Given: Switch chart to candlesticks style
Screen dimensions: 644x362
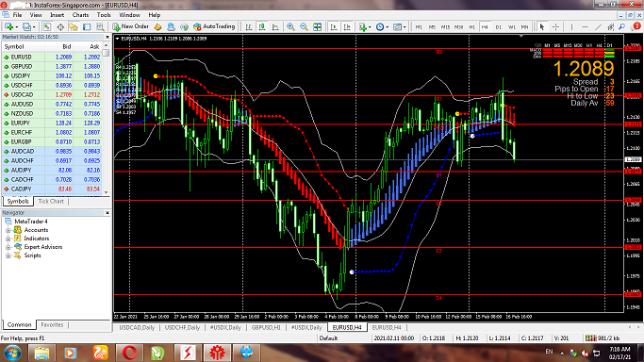Looking at the screenshot, I should [x=262, y=26].
